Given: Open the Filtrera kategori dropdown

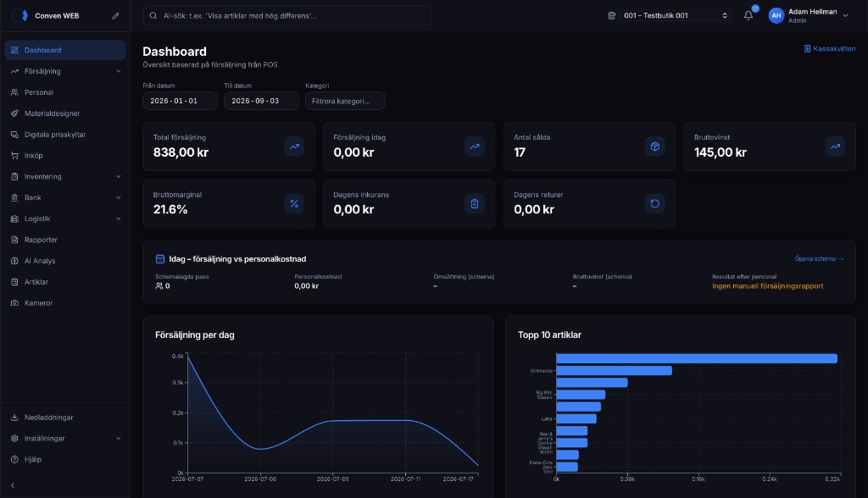Looking at the screenshot, I should point(345,101).
